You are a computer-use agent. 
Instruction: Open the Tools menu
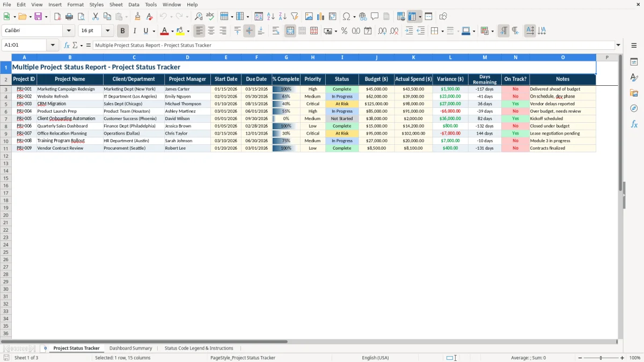[151, 4]
